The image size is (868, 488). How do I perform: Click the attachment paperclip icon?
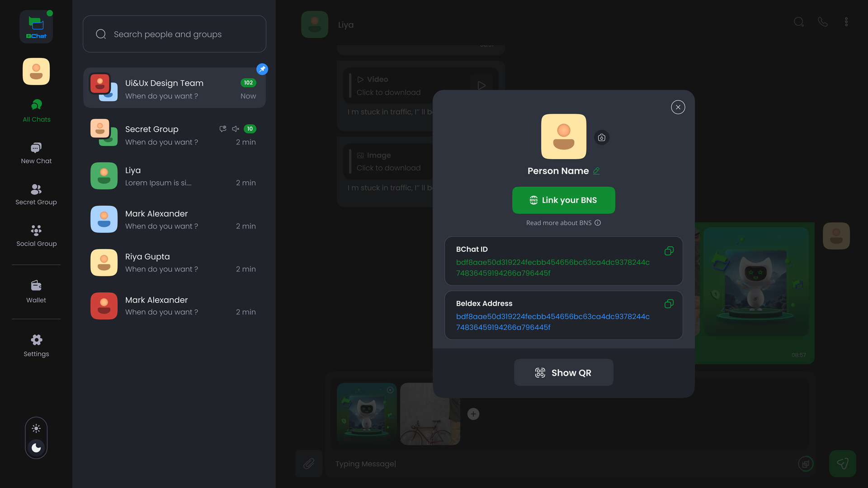tap(309, 464)
